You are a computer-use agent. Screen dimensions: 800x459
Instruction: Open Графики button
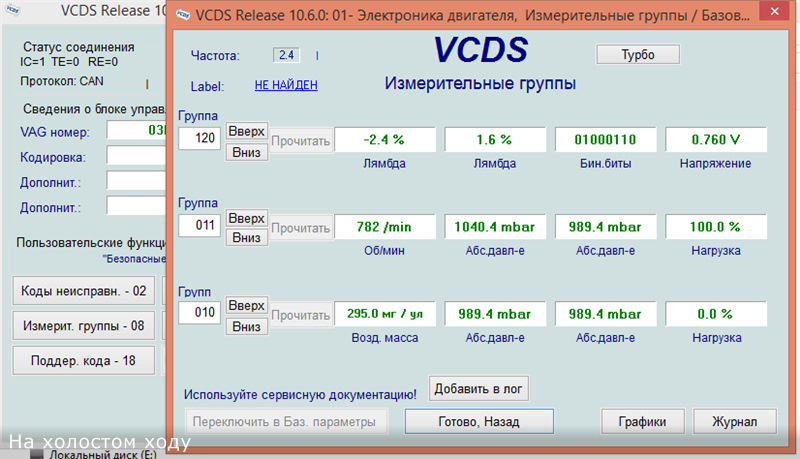642,422
